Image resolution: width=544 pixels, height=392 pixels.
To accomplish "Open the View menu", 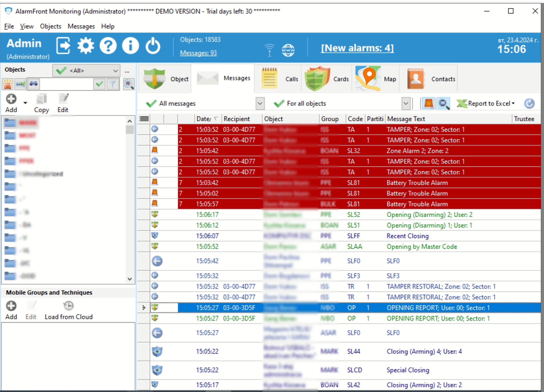I will (27, 26).
